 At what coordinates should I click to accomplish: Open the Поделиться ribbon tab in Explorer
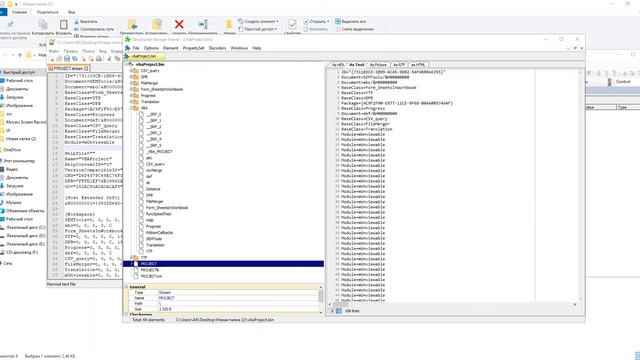point(47,12)
